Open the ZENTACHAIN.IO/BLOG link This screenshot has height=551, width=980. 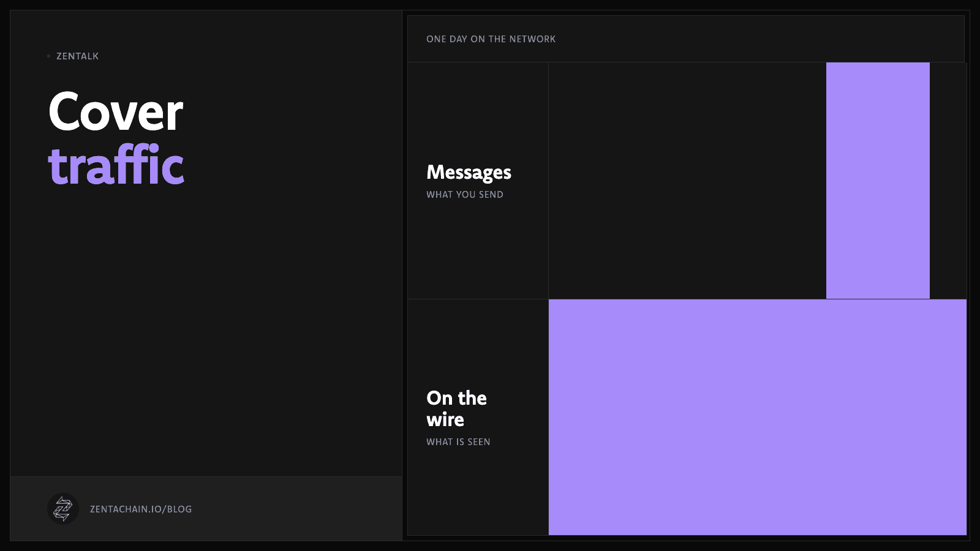(141, 509)
